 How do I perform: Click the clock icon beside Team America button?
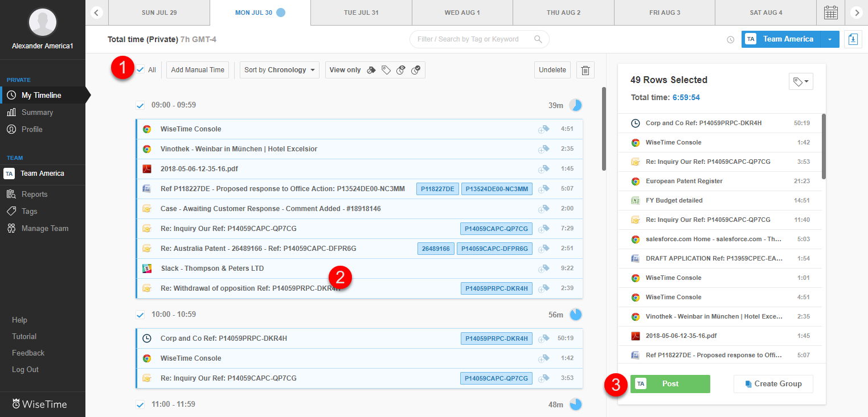tap(731, 40)
